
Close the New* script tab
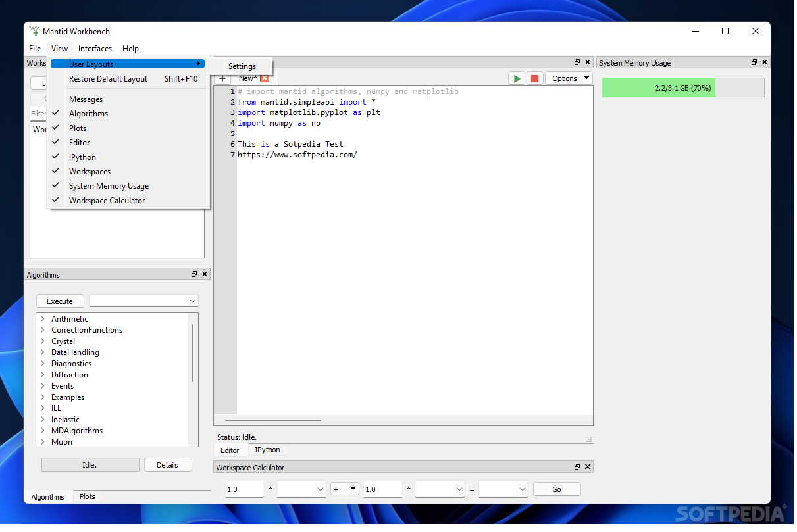265,78
